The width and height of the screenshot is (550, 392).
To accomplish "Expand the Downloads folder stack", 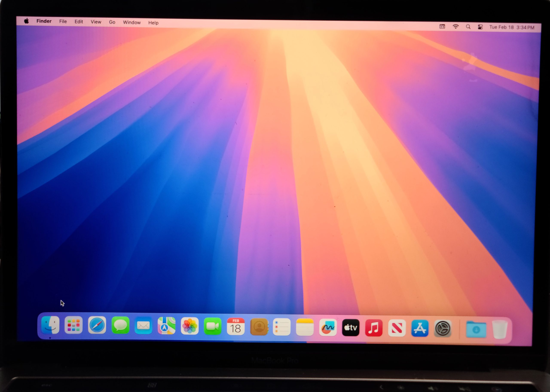I will coord(476,329).
